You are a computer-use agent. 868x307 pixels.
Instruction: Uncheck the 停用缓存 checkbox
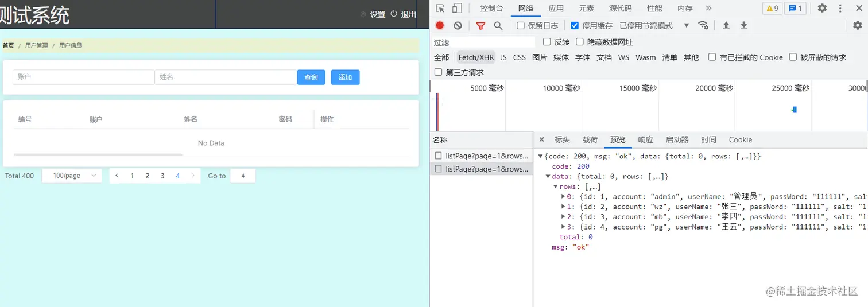coord(575,25)
